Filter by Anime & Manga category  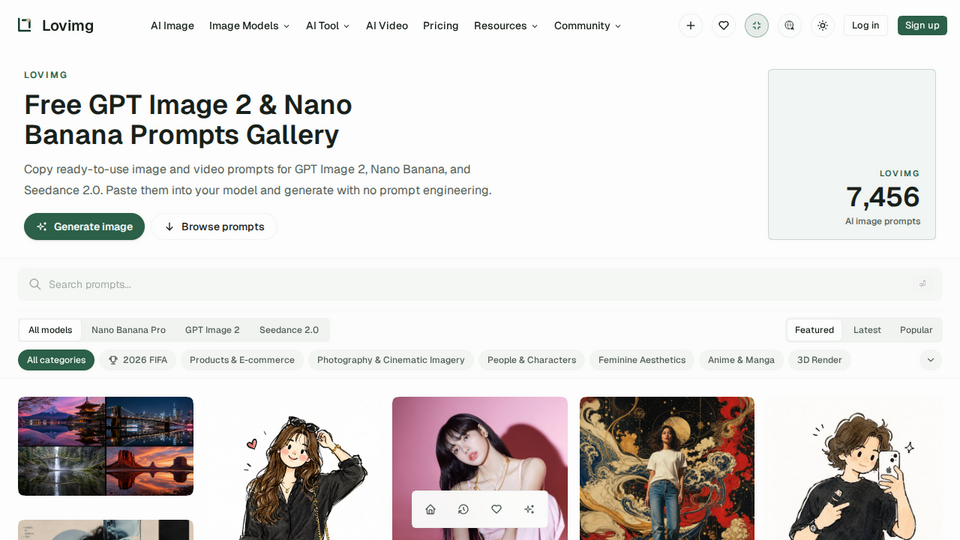(x=741, y=360)
